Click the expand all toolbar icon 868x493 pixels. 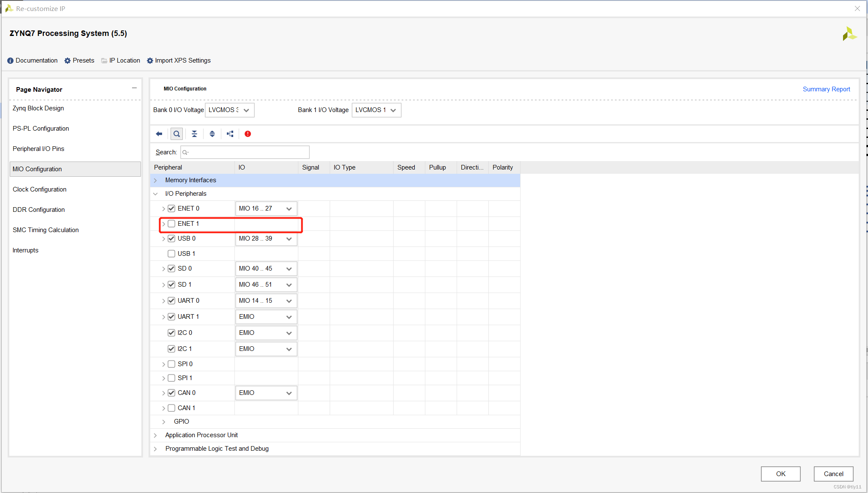click(x=212, y=134)
